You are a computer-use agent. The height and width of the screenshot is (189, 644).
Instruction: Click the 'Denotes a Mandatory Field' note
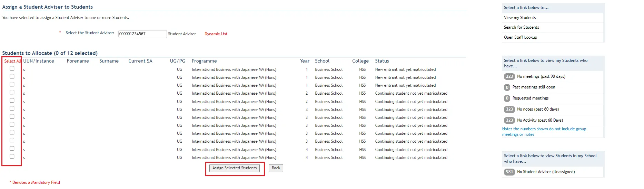(35, 182)
